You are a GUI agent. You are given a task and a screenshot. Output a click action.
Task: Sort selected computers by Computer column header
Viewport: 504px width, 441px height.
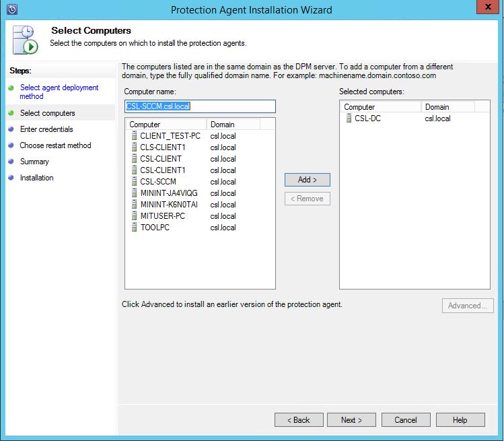pos(381,107)
